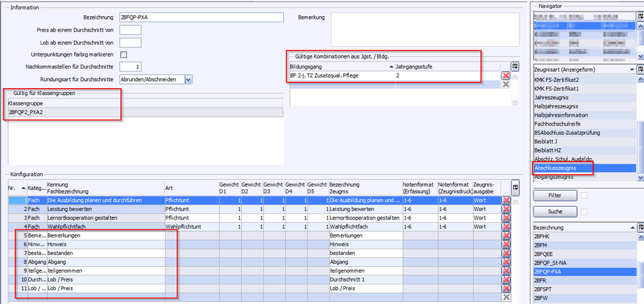This screenshot has height=304, width=644.
Task: Click the Suche button
Action: click(555, 211)
